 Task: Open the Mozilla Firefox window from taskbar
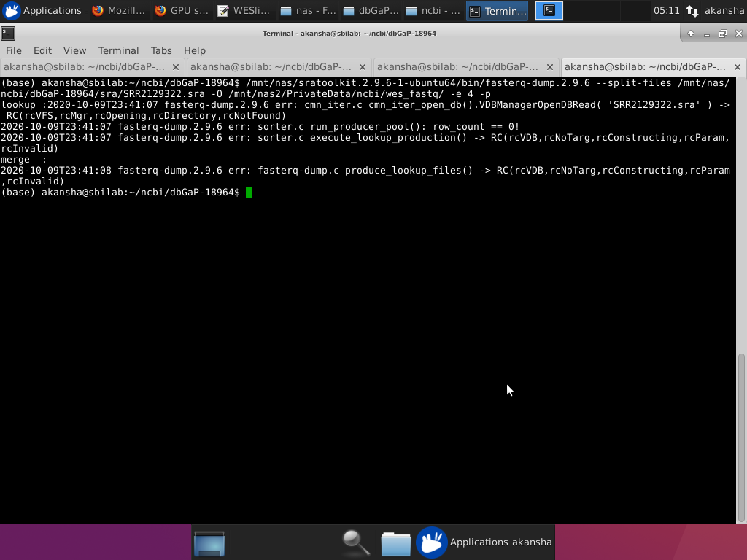pos(117,10)
